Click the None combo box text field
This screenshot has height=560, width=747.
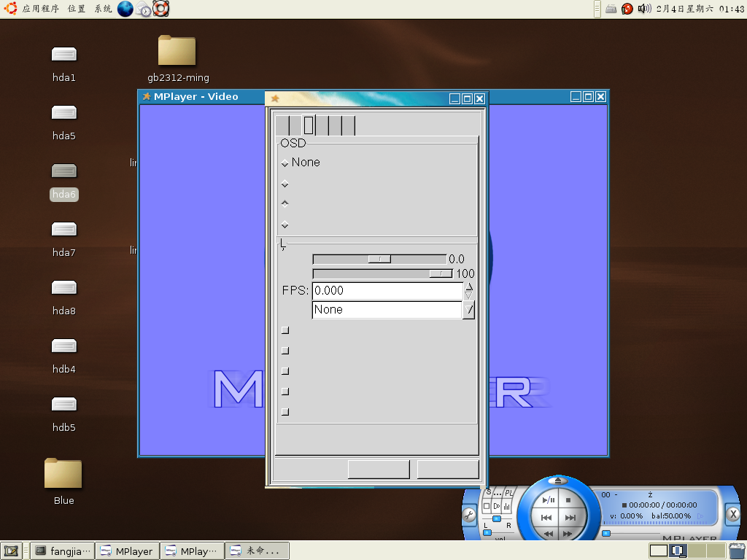click(x=387, y=310)
